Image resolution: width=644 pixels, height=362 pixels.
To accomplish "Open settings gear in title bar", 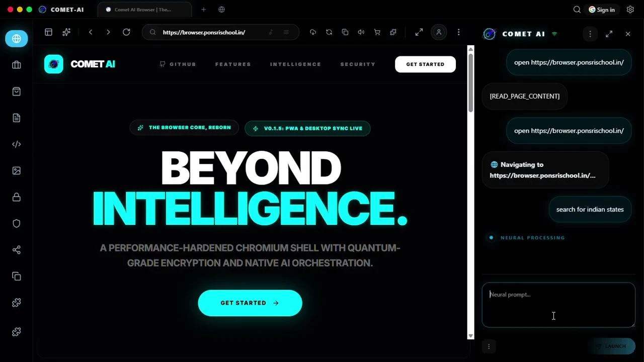I will click(630, 10).
